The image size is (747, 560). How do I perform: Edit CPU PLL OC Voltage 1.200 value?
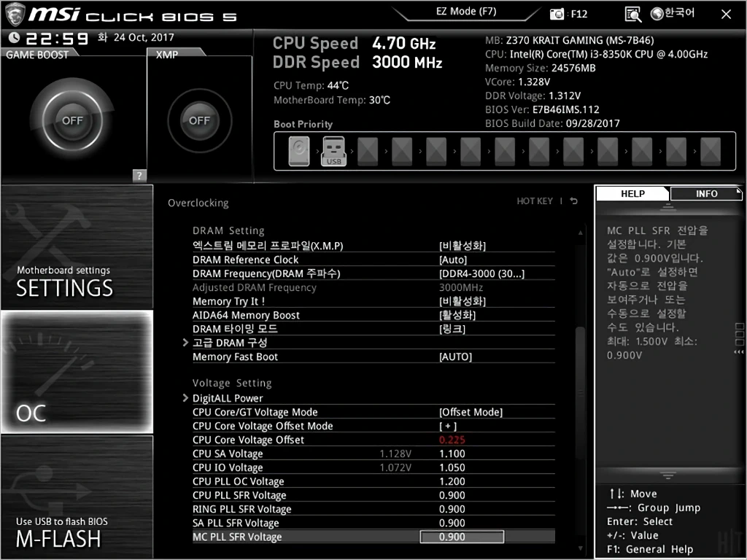point(452,481)
